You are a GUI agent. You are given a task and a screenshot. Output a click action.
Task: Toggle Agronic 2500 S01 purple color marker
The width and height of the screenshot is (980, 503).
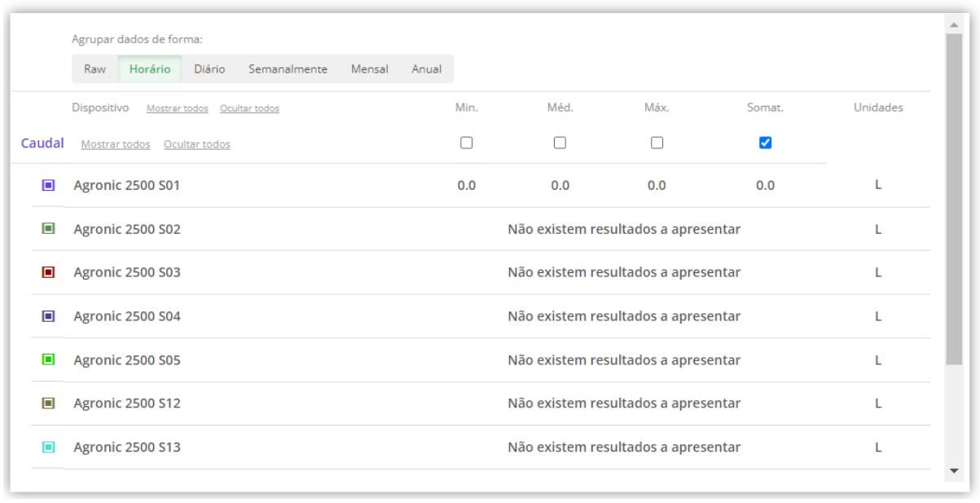(x=48, y=185)
